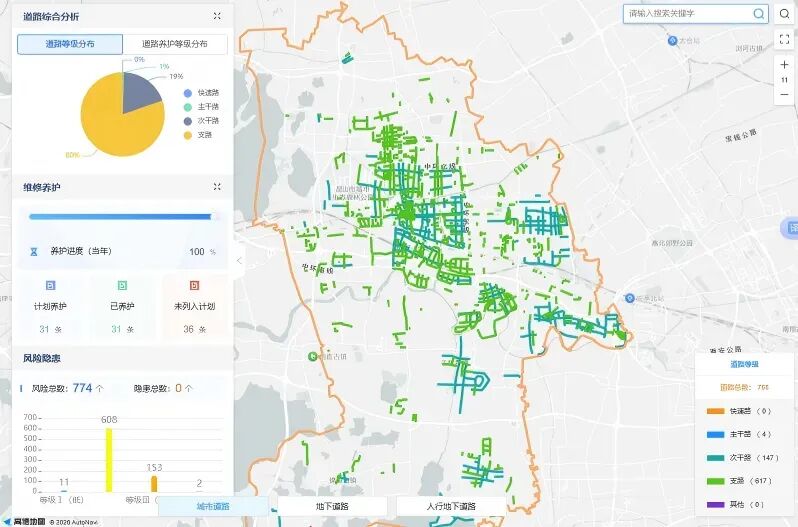This screenshot has height=527, width=798.
Task: Expand the 道路综合分析 panel to fullscreen
Action: [217, 17]
